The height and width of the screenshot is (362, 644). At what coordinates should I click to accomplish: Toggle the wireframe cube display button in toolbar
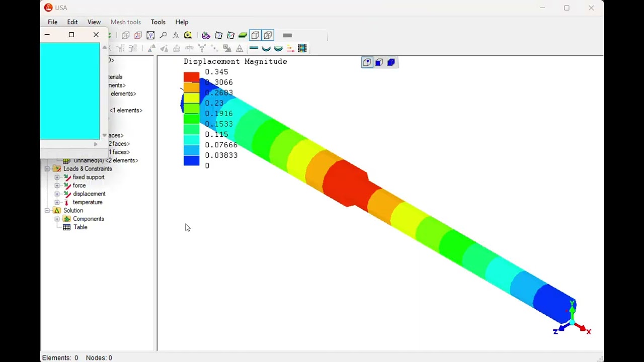click(x=268, y=35)
